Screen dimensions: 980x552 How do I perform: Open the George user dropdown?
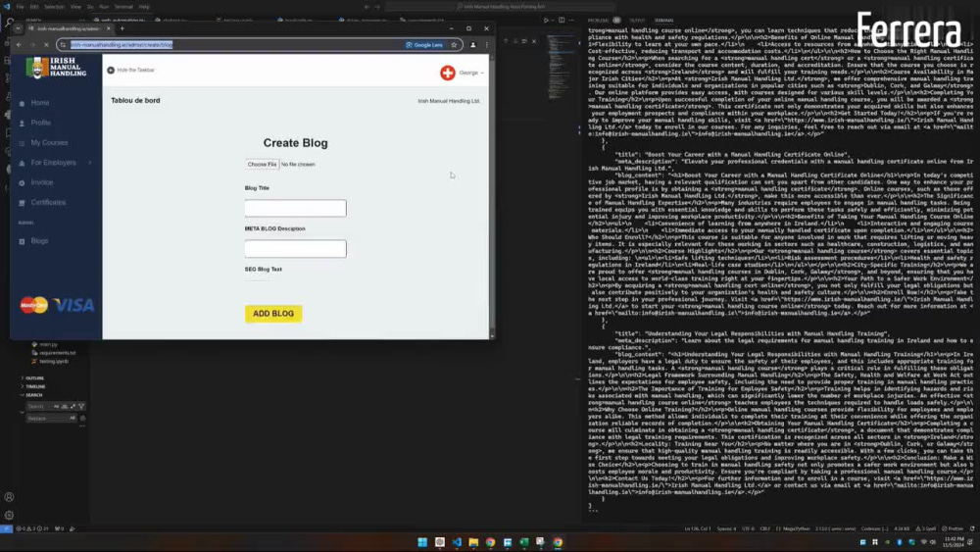point(471,73)
